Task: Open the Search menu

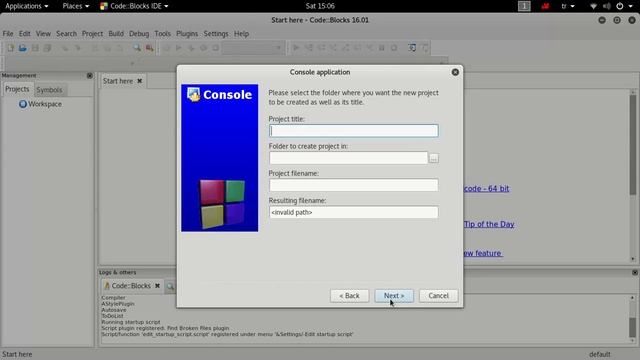Action: point(66,34)
